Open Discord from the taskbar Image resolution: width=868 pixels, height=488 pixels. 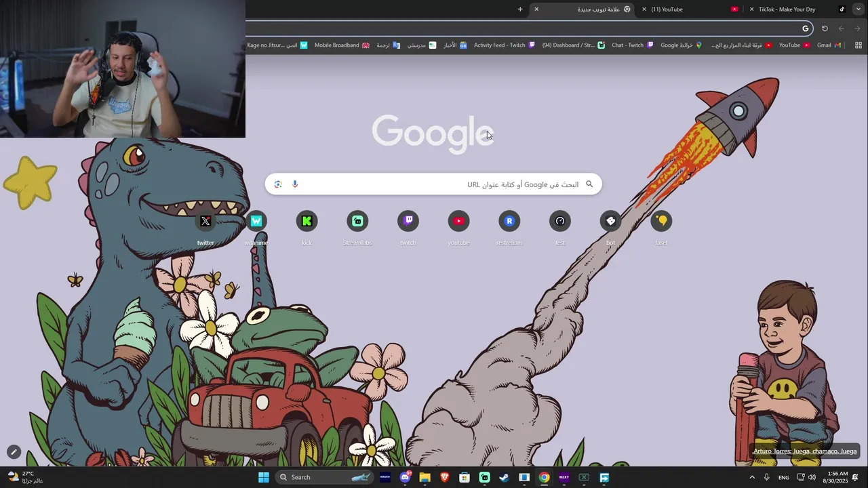pos(406,477)
